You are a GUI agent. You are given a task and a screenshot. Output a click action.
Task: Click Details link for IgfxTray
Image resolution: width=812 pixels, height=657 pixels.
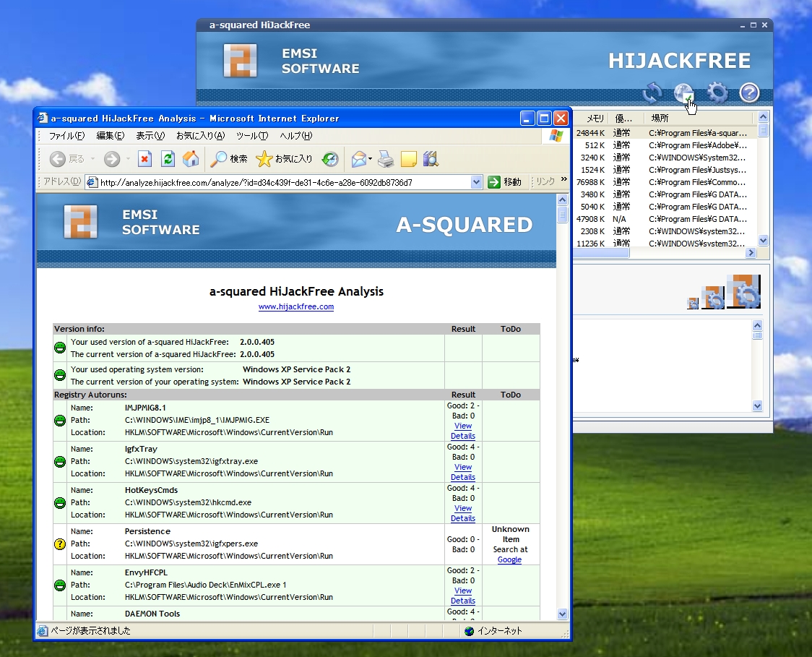point(463,477)
